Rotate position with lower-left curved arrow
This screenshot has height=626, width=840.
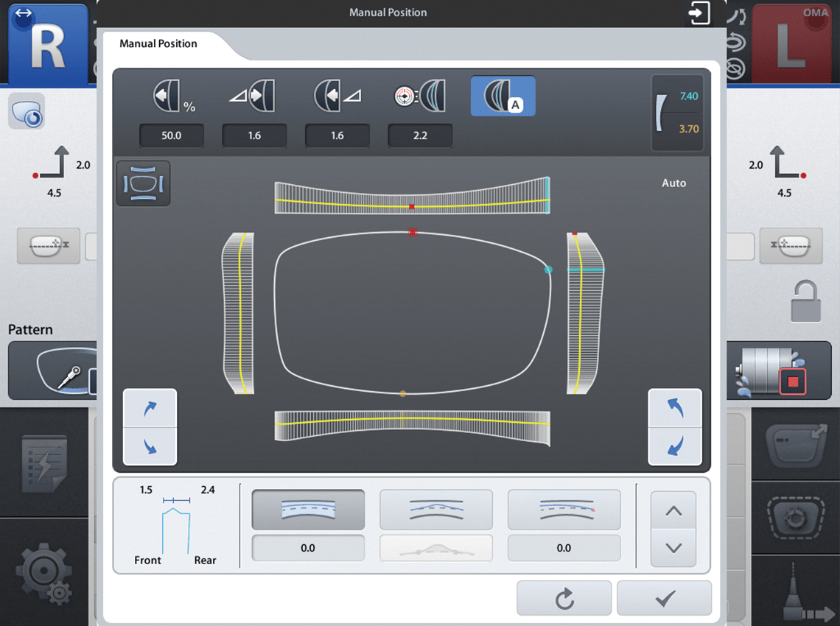pyautogui.click(x=150, y=446)
